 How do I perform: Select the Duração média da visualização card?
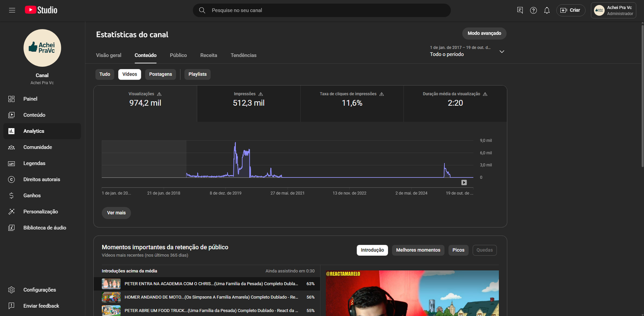coord(455,103)
